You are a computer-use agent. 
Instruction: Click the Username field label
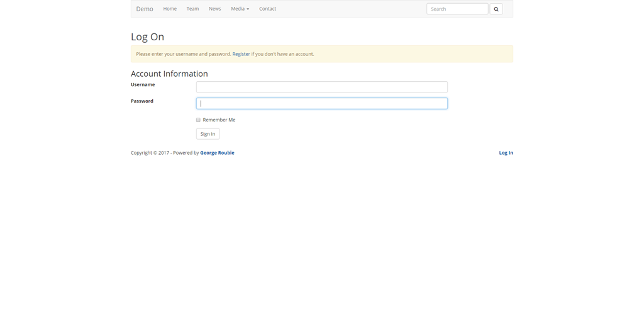[x=143, y=84]
